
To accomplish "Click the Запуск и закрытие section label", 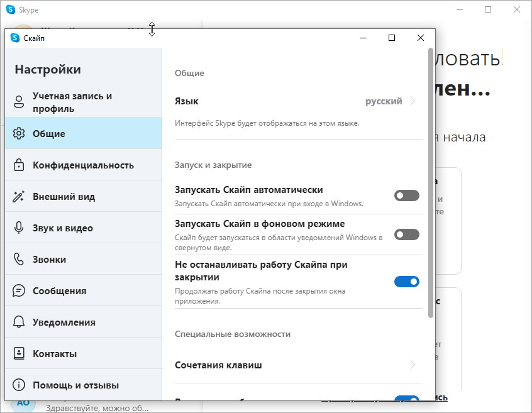I will pos(213,165).
